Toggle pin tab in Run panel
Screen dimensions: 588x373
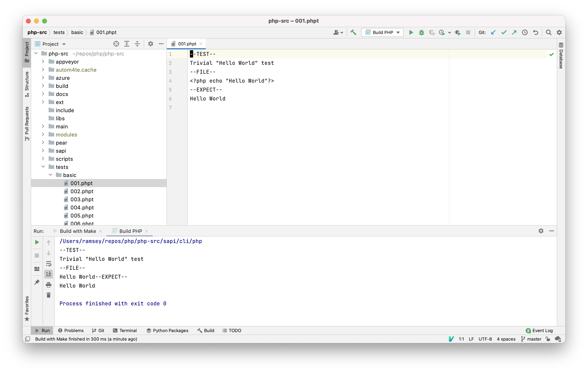[37, 282]
